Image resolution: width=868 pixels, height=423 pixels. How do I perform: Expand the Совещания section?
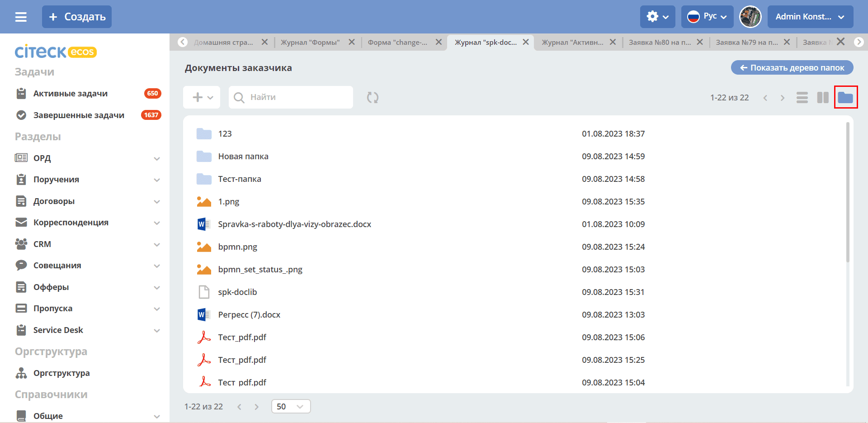pyautogui.click(x=157, y=266)
